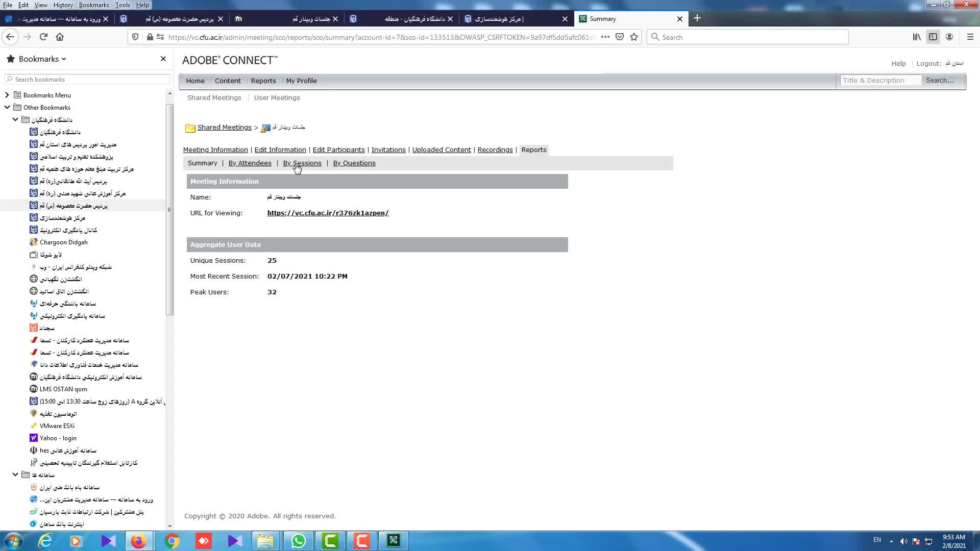The height and width of the screenshot is (551, 980).
Task: Expand the Bookmarks Menu folder
Action: [x=7, y=95]
